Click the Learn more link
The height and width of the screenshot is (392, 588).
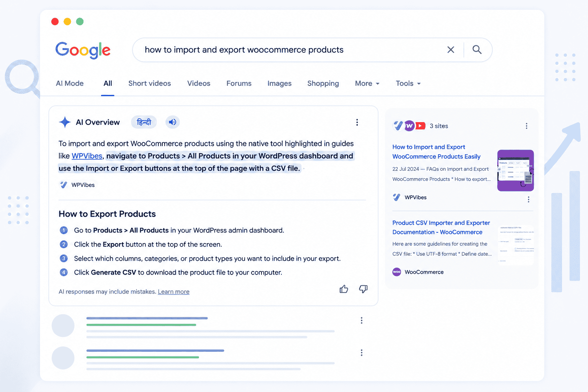[174, 292]
